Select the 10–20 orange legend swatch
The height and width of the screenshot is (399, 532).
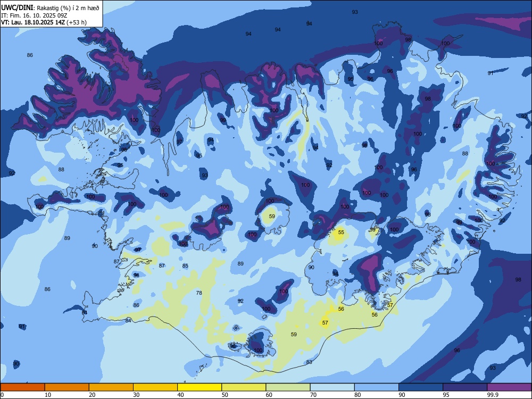(67, 387)
